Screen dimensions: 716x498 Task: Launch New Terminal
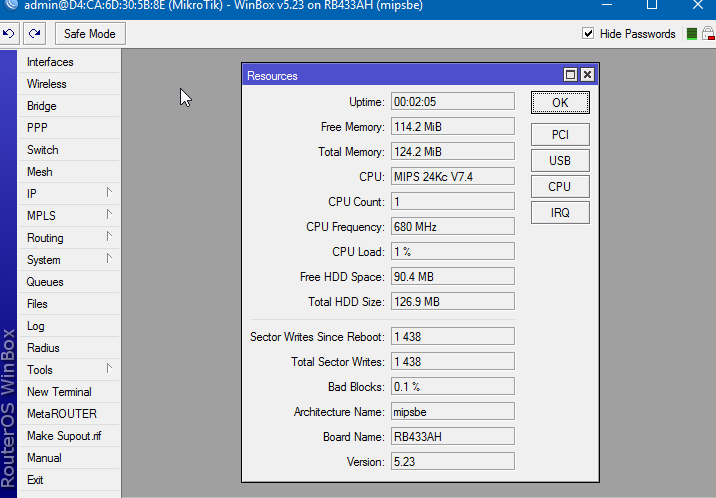coord(68,392)
